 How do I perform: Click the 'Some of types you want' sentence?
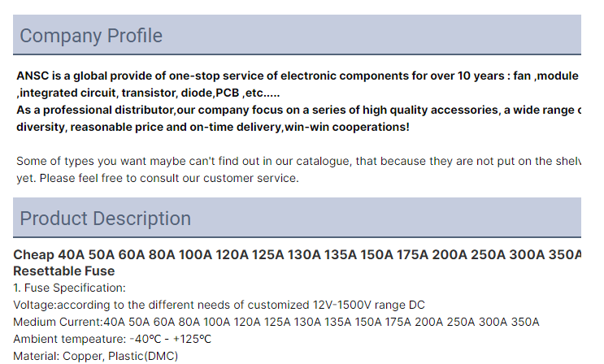298,161
